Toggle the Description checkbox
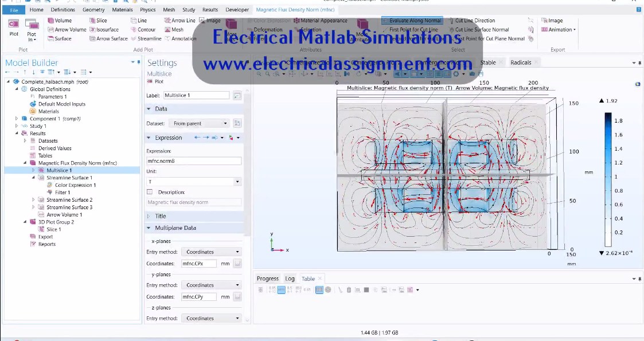Image resolution: width=644 pixels, height=341 pixels. tap(150, 192)
